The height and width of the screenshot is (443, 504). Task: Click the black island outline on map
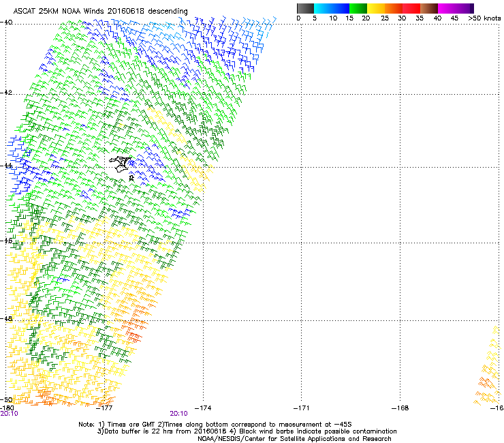[x=121, y=164]
